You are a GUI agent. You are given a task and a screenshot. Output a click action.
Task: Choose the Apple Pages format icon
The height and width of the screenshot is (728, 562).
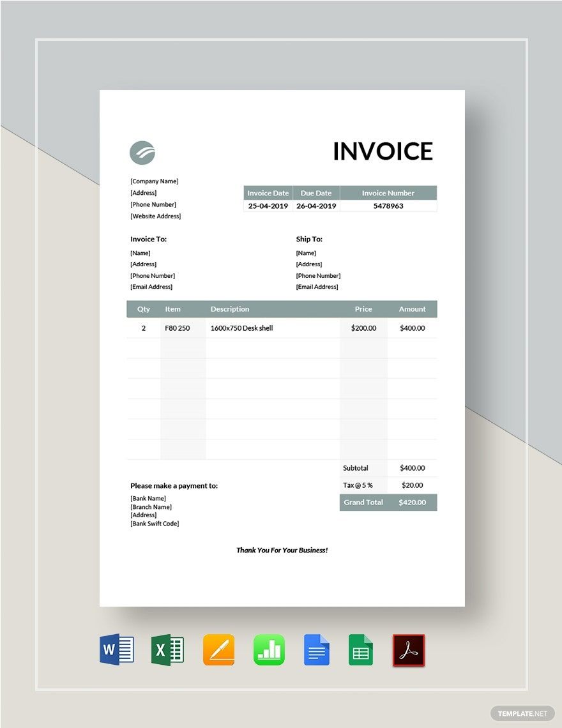(x=218, y=650)
